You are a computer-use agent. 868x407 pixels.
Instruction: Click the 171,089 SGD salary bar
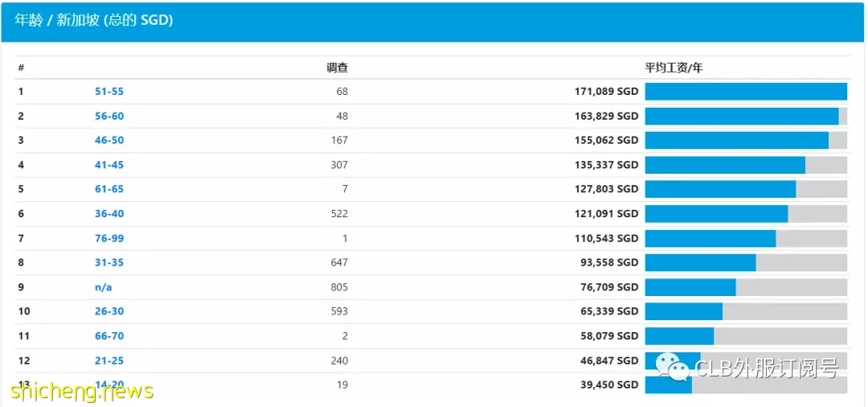[x=745, y=92]
